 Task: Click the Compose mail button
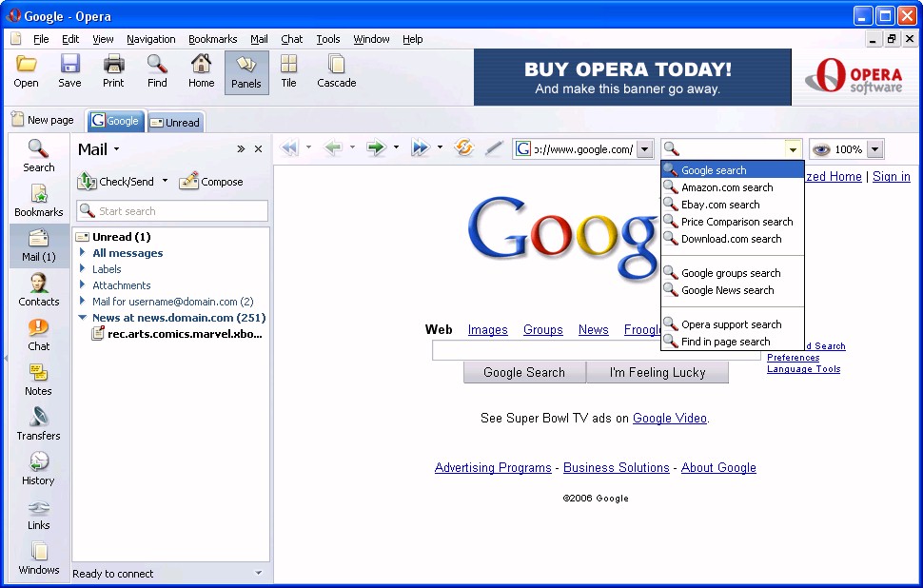coord(210,181)
